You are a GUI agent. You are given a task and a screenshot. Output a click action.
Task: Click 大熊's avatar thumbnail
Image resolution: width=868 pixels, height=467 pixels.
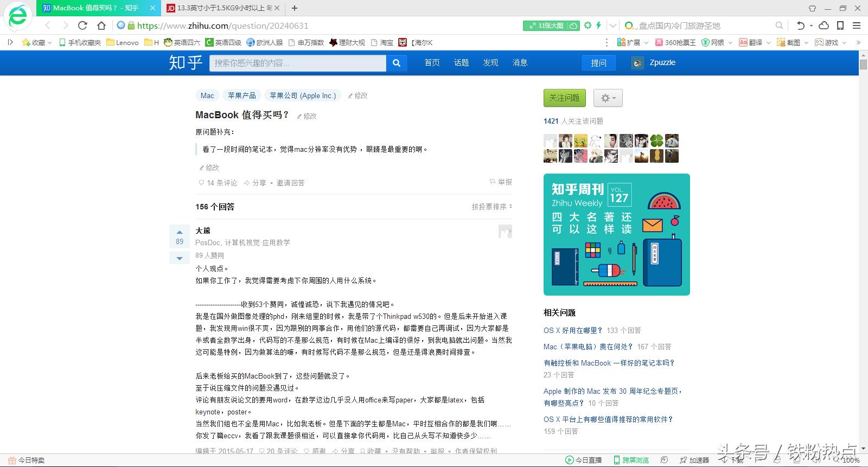(x=505, y=232)
